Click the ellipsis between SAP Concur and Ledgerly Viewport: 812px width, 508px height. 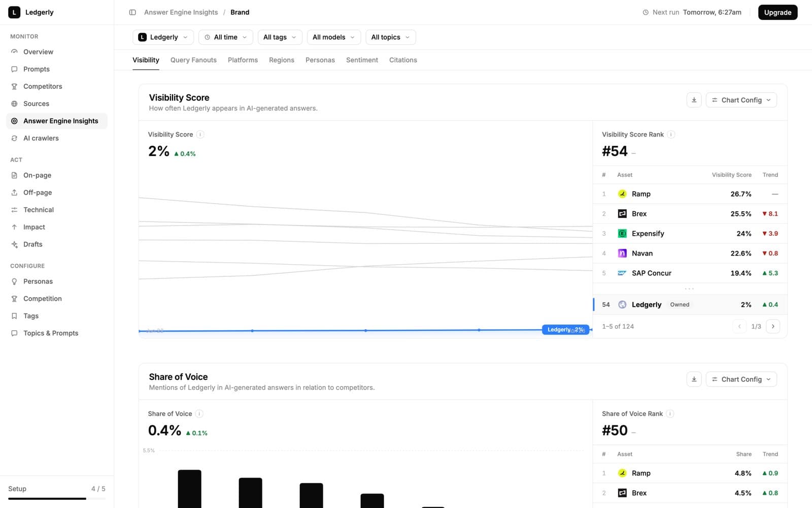coord(689,289)
